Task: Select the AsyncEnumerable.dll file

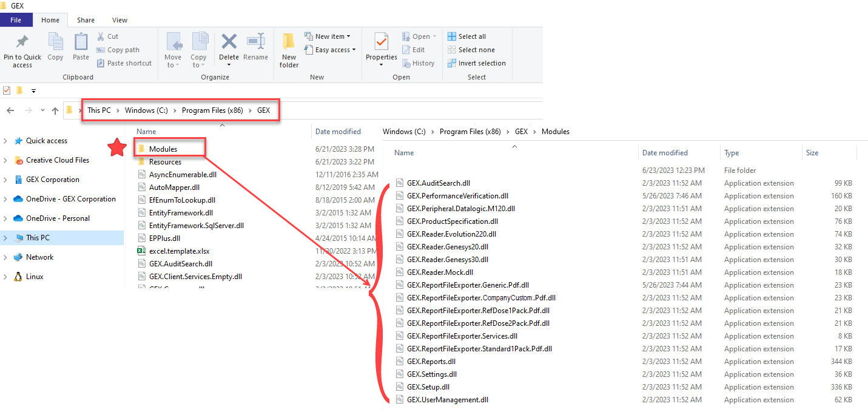Action: coord(183,174)
